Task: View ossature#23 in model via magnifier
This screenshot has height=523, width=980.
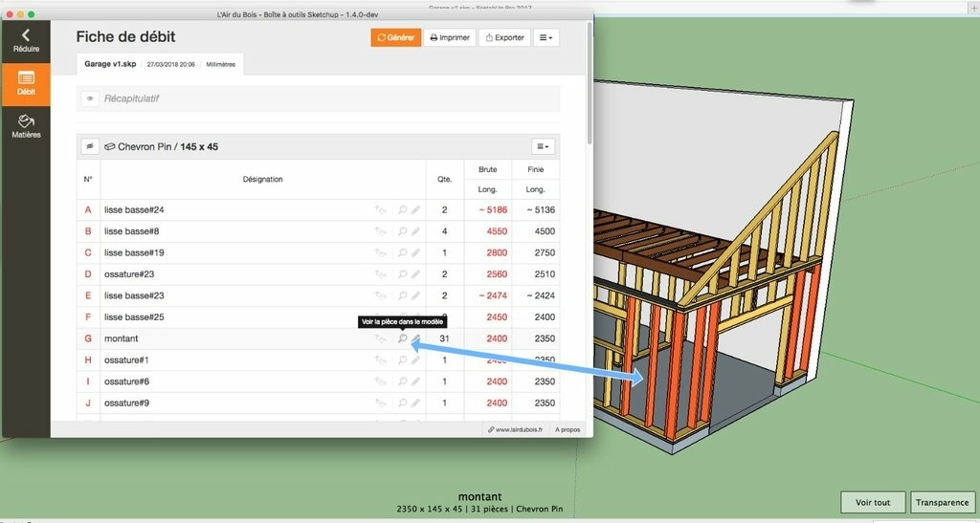Action: (x=403, y=274)
